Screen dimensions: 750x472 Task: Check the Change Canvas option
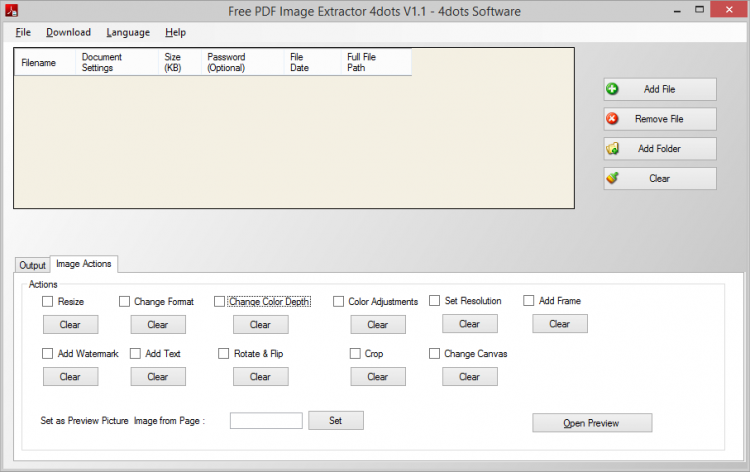click(x=434, y=353)
